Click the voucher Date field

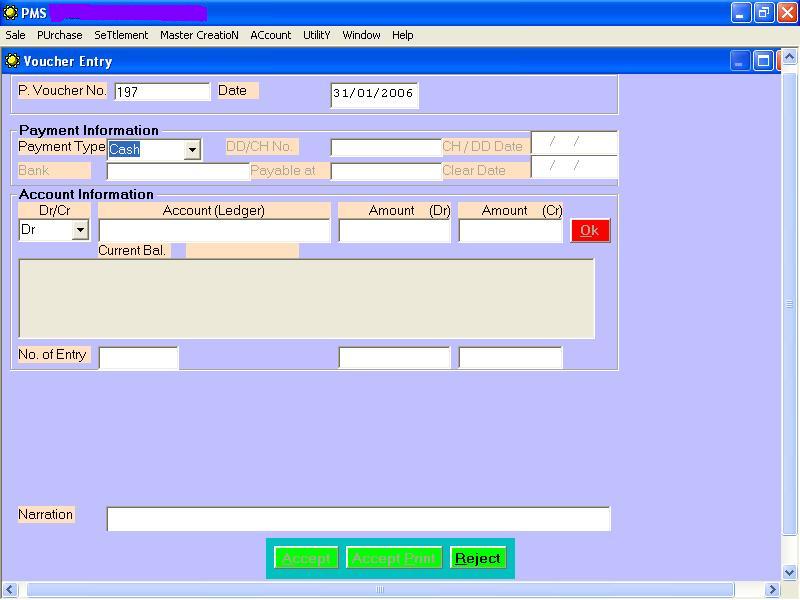(374, 94)
